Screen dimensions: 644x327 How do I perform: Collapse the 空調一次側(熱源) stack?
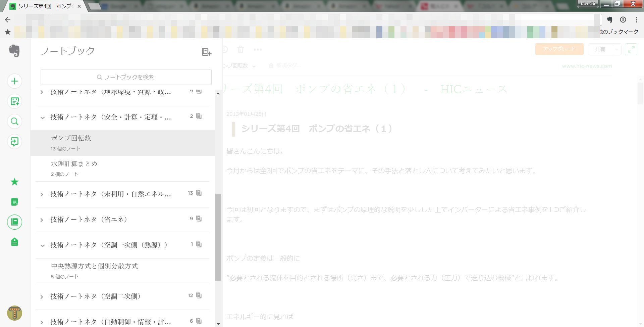[x=42, y=246]
